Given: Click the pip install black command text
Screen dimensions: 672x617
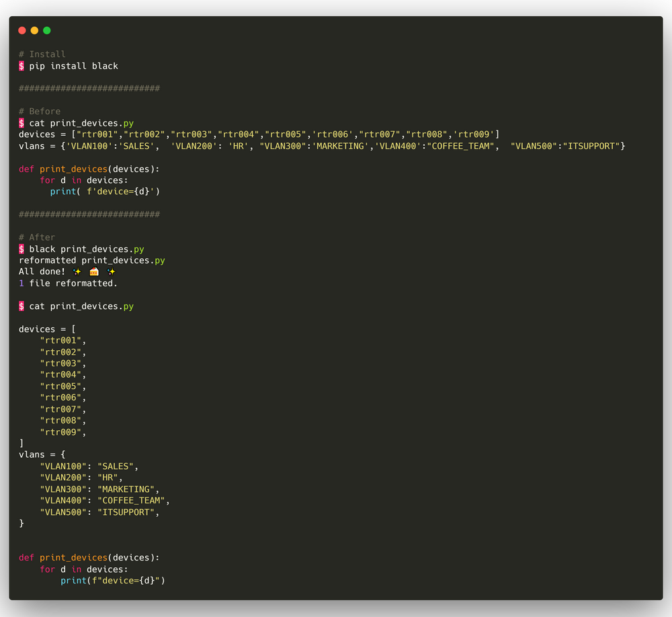Looking at the screenshot, I should click(x=74, y=65).
